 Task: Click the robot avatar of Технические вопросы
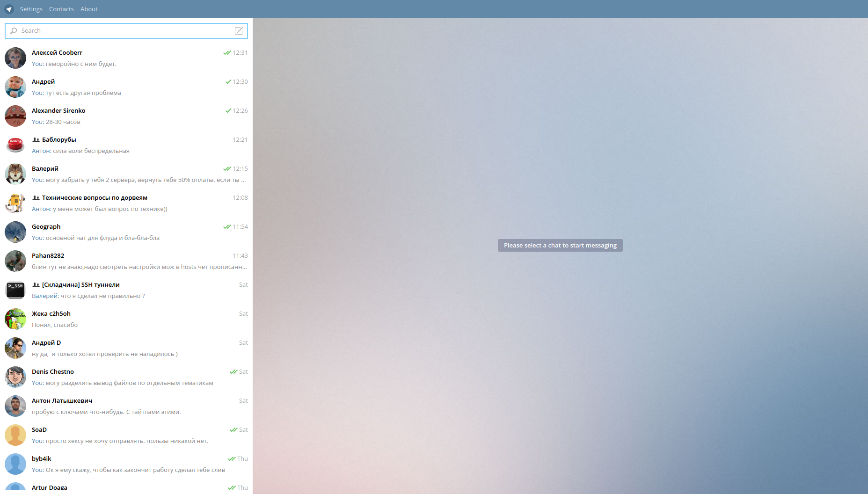tap(15, 203)
